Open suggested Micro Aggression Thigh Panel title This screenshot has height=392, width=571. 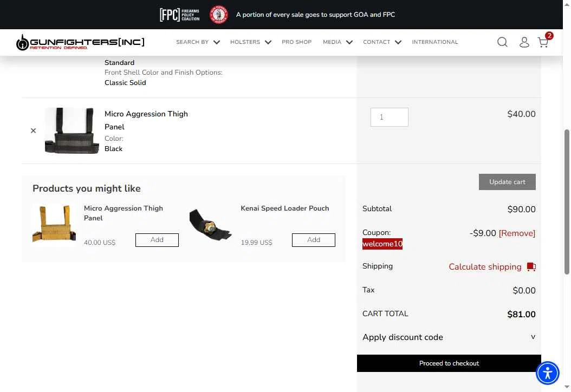[x=124, y=213]
